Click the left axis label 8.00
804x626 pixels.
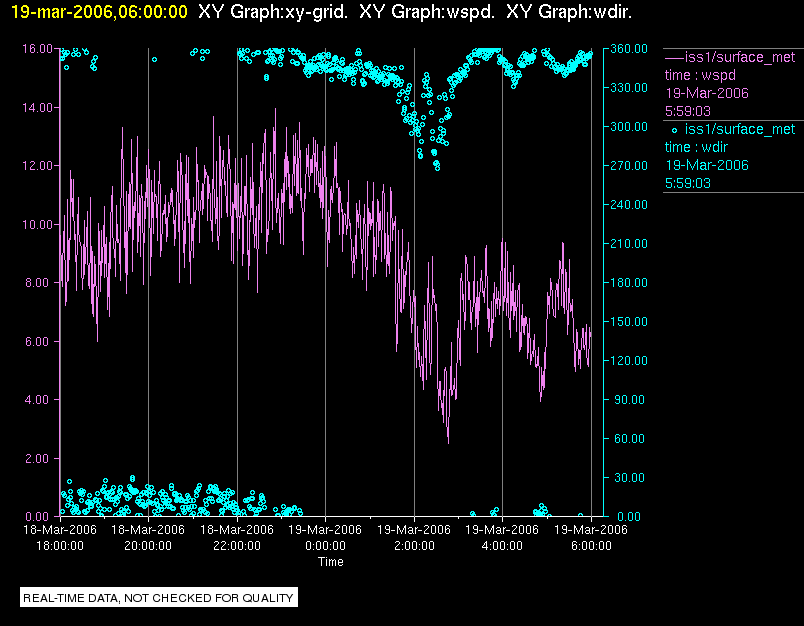pos(39,283)
